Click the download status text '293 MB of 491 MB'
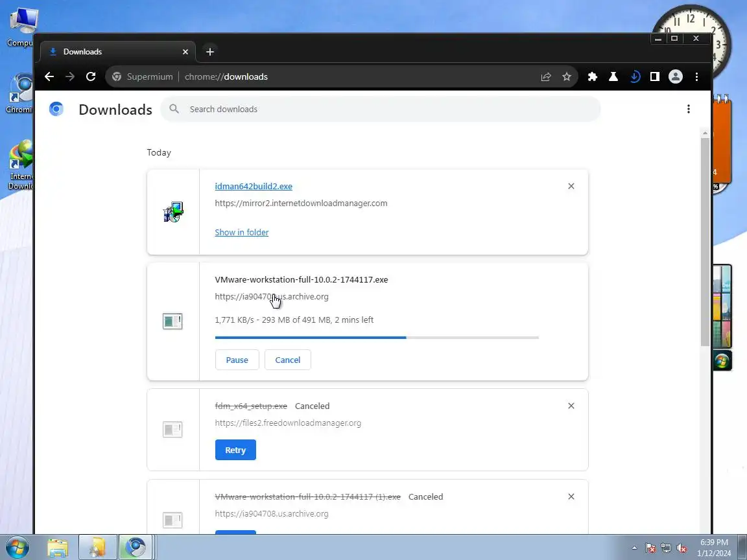Screen dimensions: 747x560 click(x=296, y=320)
